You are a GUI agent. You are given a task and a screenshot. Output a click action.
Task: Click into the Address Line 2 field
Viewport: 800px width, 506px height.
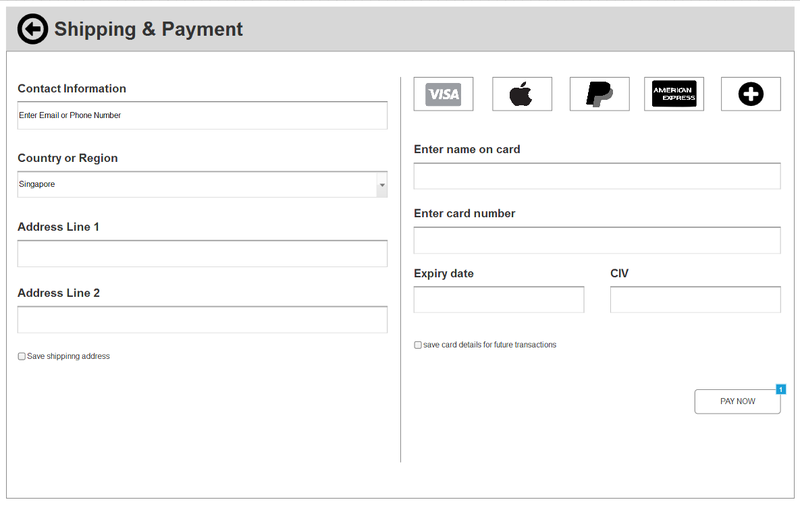point(202,320)
